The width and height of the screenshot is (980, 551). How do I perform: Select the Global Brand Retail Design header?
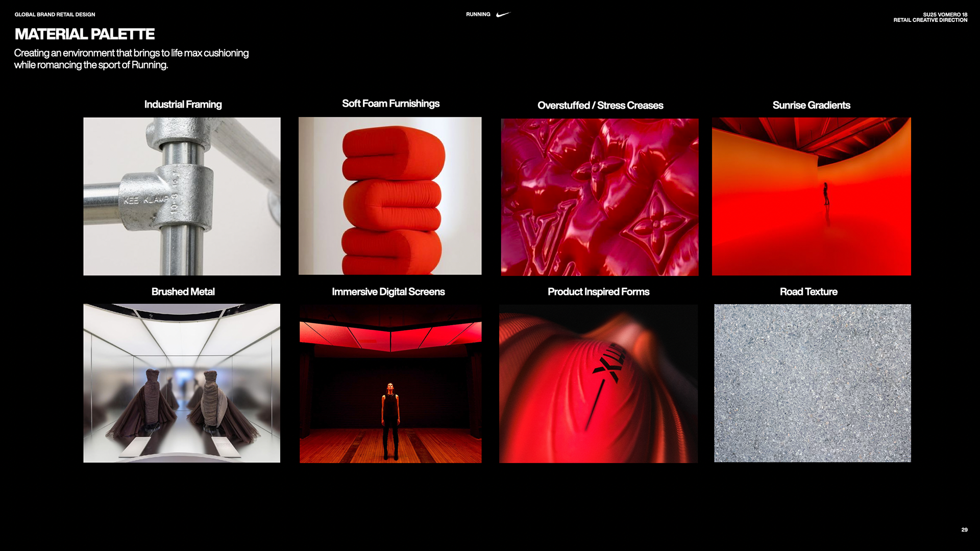coord(55,14)
